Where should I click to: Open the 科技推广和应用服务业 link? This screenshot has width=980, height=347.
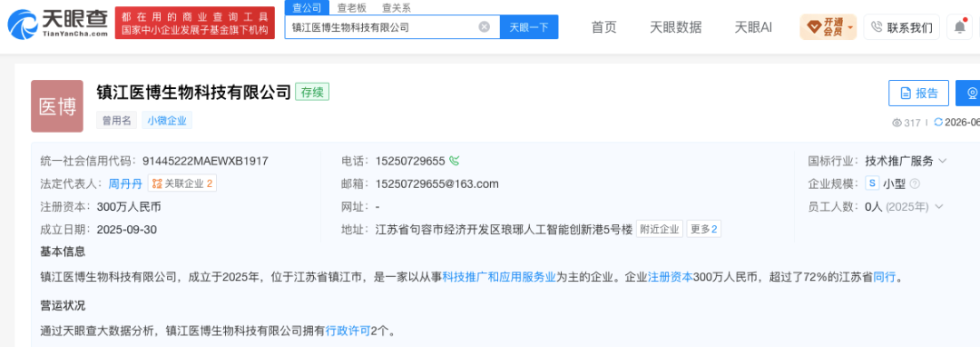(x=499, y=276)
